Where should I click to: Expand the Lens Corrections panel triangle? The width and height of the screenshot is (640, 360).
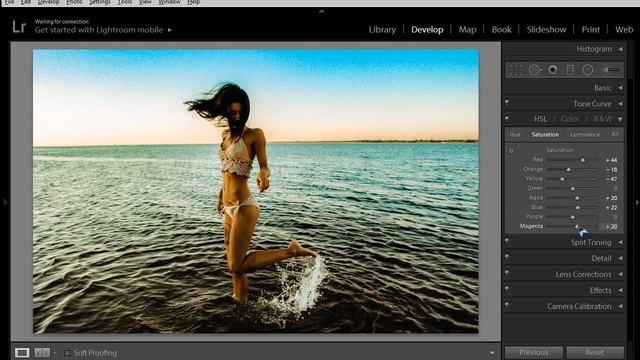click(620, 274)
